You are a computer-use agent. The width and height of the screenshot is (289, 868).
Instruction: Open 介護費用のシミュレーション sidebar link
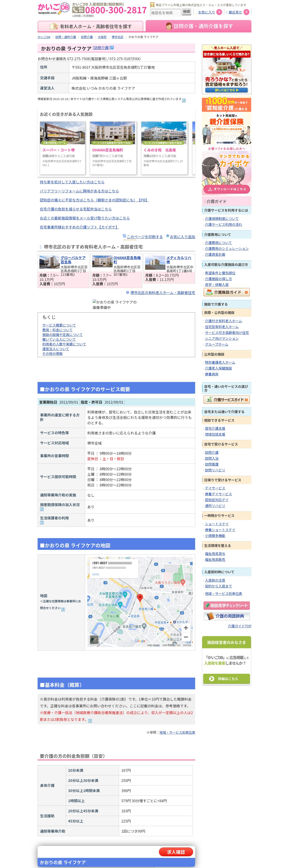(227, 249)
